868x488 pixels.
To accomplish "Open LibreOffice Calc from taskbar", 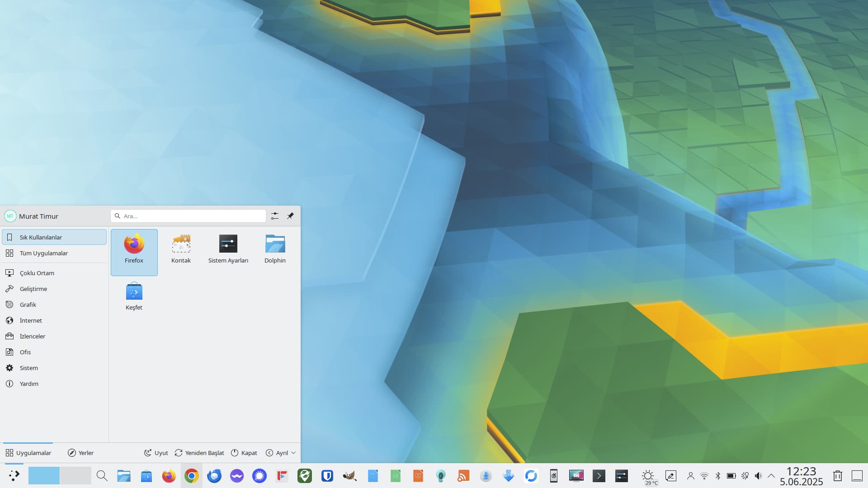I will click(x=395, y=476).
